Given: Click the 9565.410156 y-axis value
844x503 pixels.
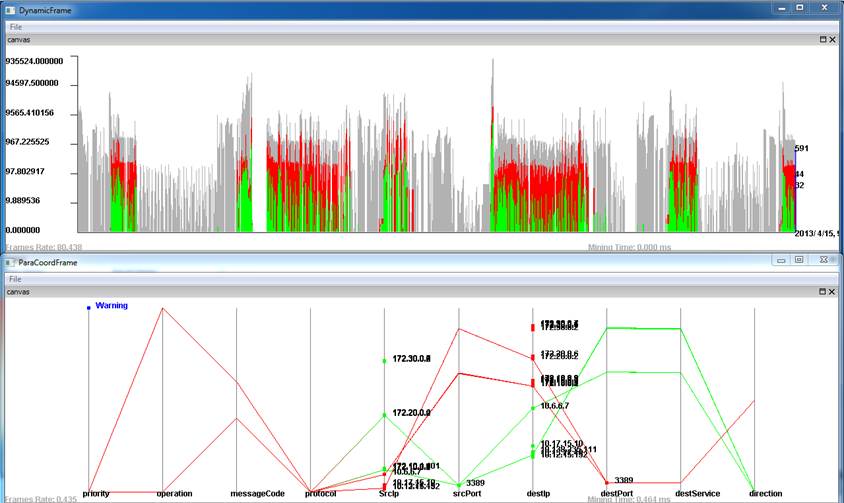Looking at the screenshot, I should coord(30,113).
